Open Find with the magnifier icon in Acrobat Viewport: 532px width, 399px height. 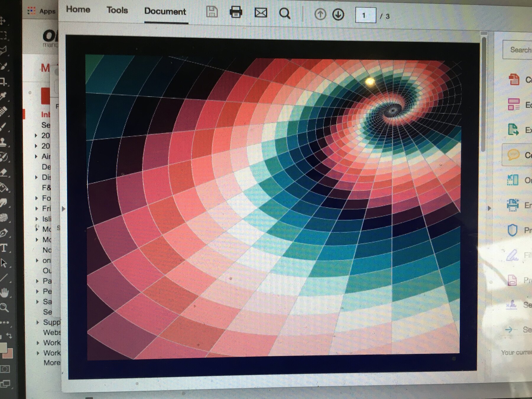285,14
